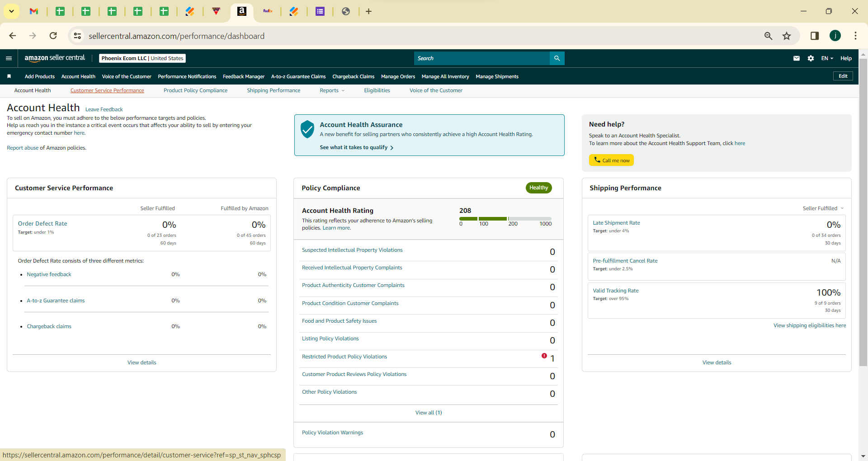Click the Call me now button
Image resolution: width=868 pixels, height=461 pixels.
(x=611, y=160)
